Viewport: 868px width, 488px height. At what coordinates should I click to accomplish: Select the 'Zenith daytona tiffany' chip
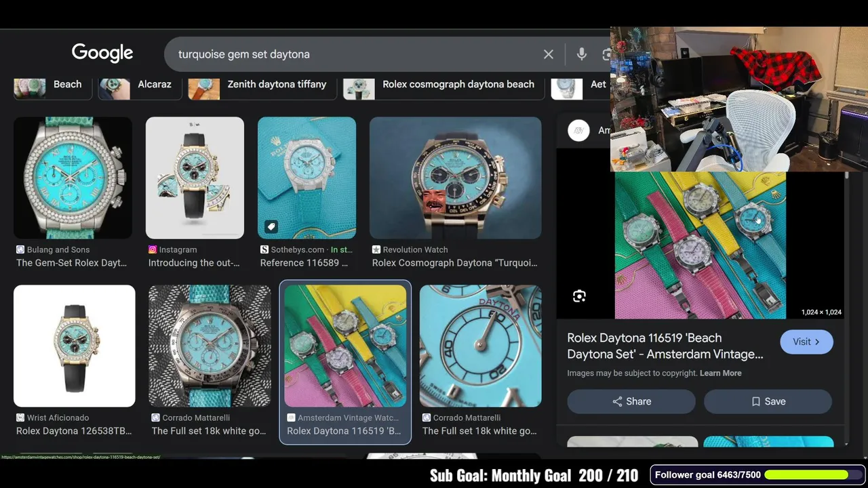(262, 86)
